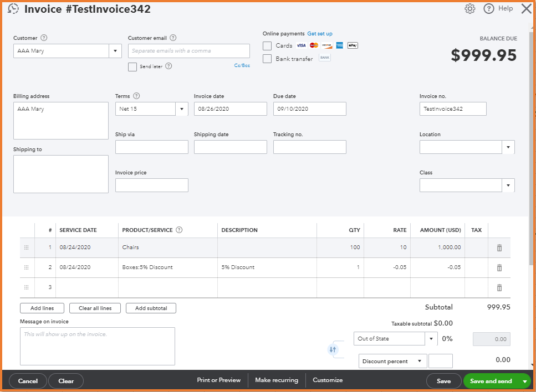Click the Discover card logo
The image size is (536, 392).
click(x=327, y=45)
